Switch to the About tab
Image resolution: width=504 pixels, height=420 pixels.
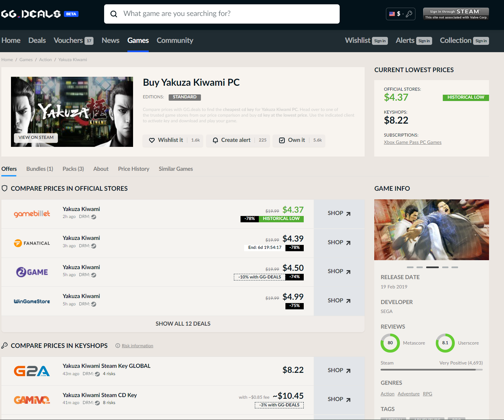101,169
